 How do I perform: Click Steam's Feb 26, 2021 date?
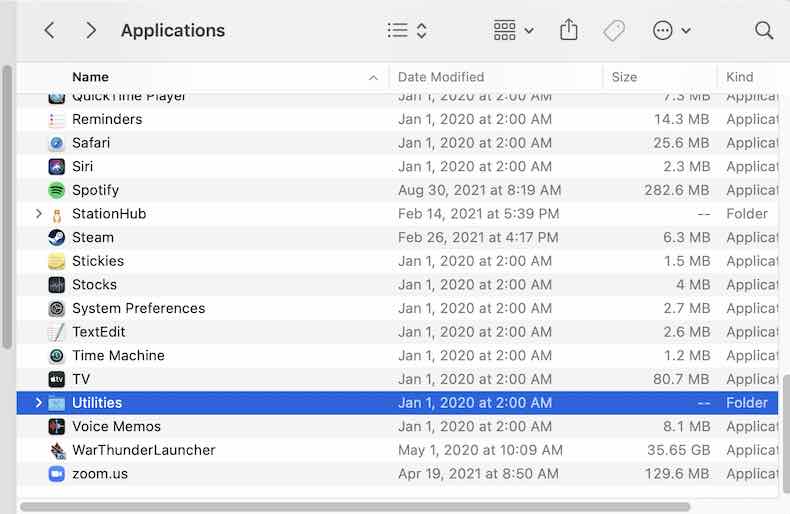pyautogui.click(x=478, y=237)
